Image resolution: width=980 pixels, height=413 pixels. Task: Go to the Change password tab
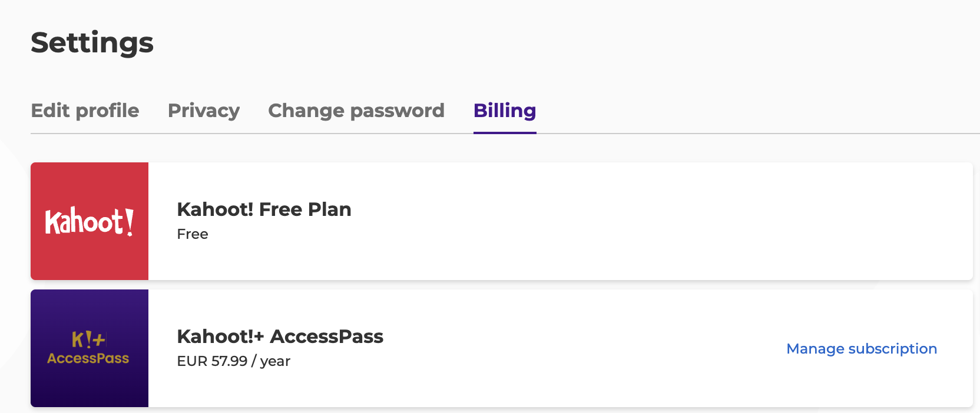point(356,111)
